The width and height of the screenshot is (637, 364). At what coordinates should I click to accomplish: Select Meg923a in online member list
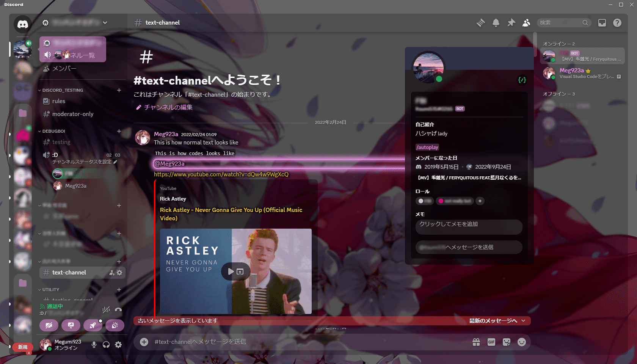pos(582,73)
